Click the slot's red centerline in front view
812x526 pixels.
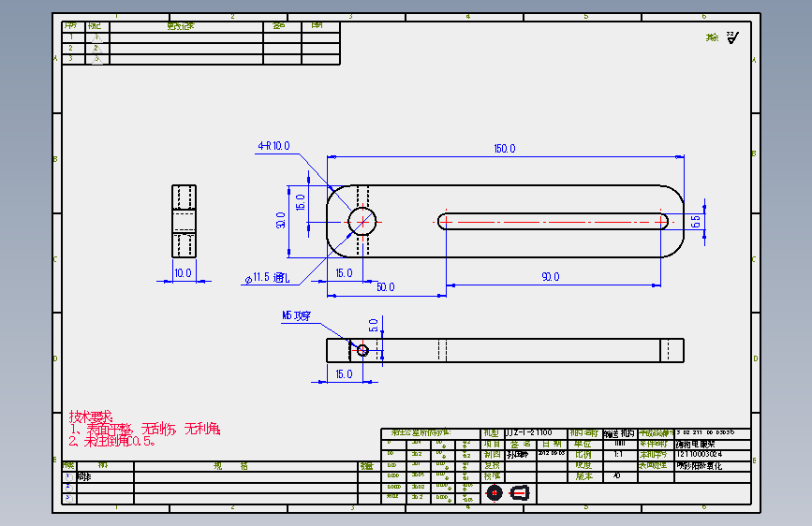(552, 222)
